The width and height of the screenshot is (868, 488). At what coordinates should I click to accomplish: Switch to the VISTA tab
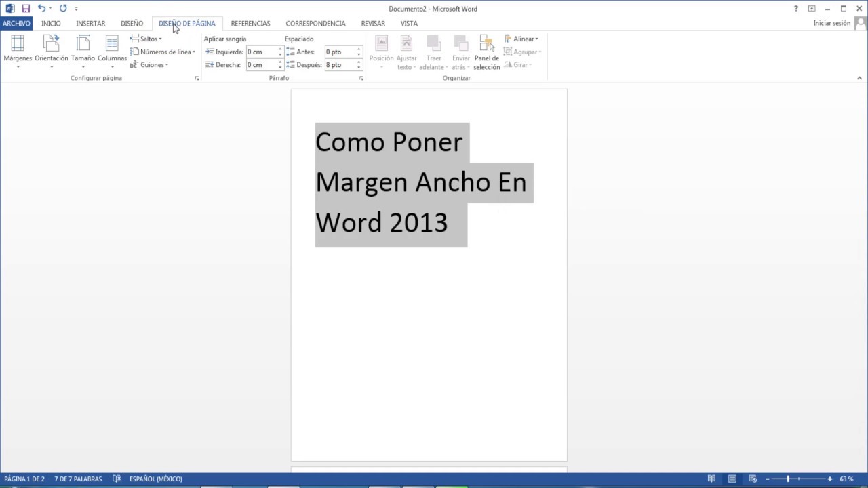point(409,23)
